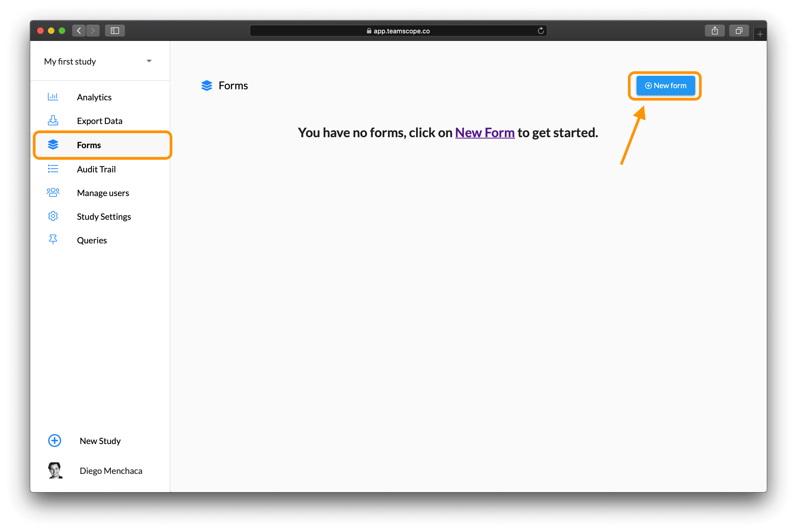Expand the study selector chevron
The width and height of the screenshot is (797, 532).
point(149,61)
